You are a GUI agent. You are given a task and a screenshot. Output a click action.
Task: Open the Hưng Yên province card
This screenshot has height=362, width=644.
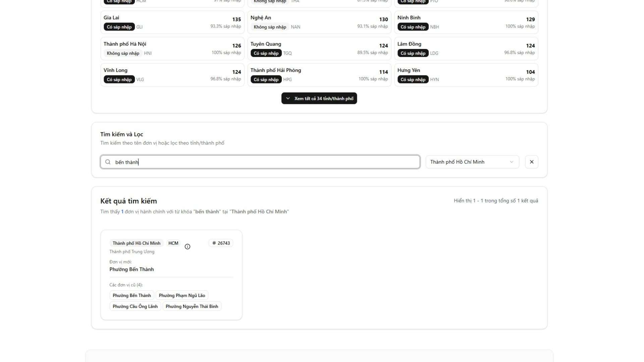point(466,75)
